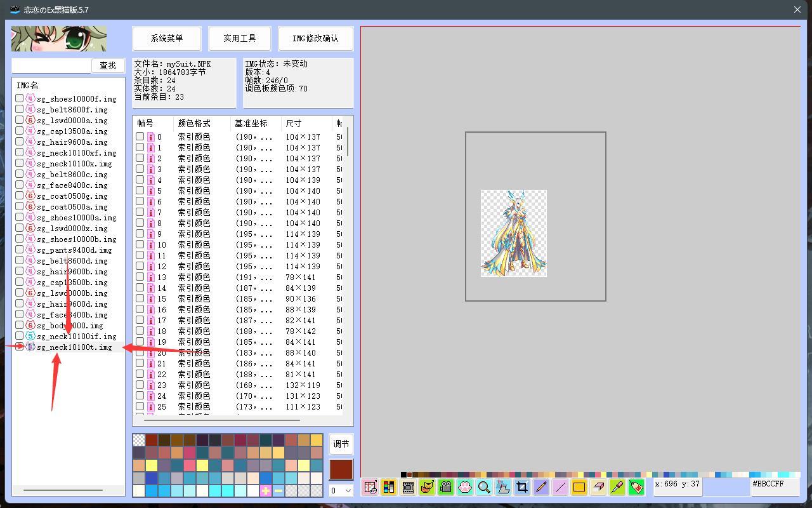Click the 调节 adjust button
Screen dimensions: 812x508
tap(341, 444)
